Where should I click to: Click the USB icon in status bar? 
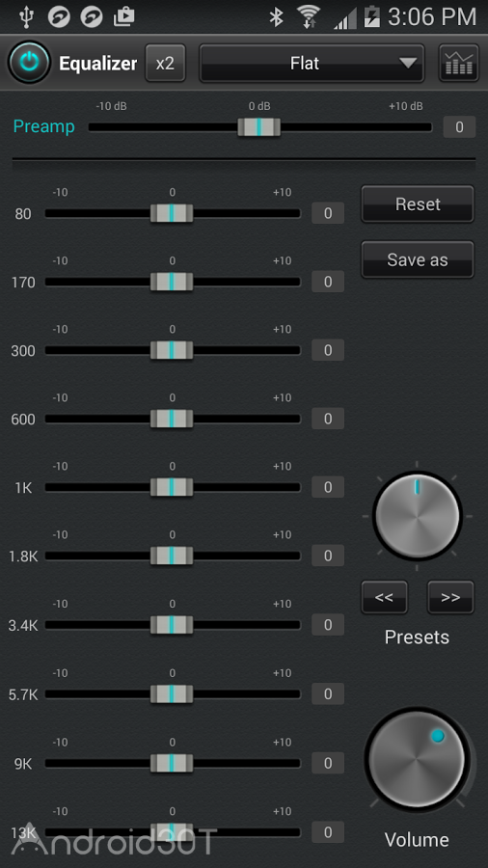25,16
